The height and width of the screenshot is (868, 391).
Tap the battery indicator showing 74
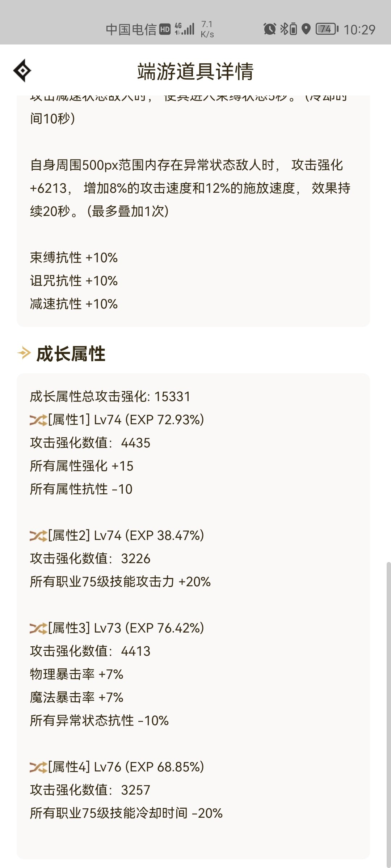327,29
